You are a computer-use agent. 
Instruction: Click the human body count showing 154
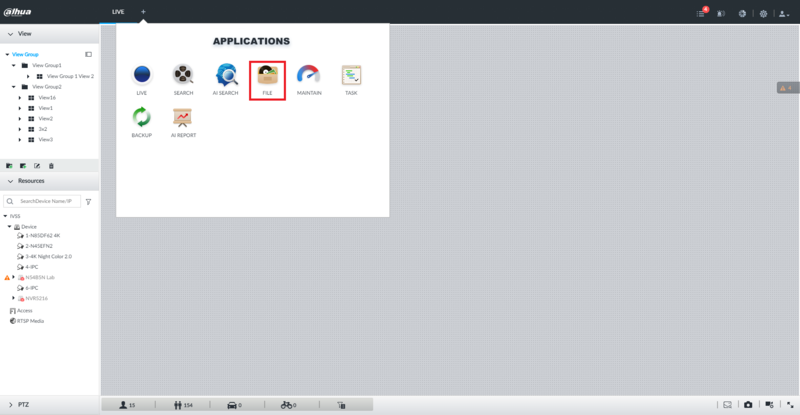(183, 405)
